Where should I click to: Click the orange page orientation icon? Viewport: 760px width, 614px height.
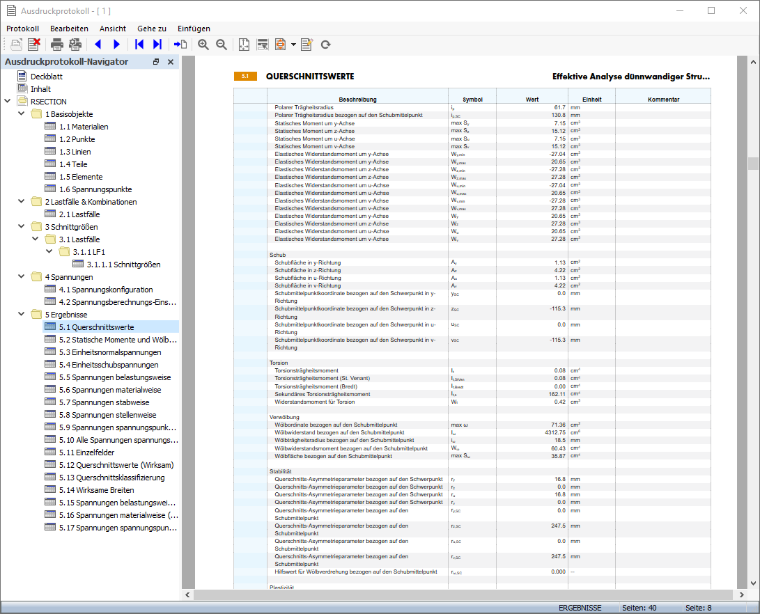click(x=281, y=44)
